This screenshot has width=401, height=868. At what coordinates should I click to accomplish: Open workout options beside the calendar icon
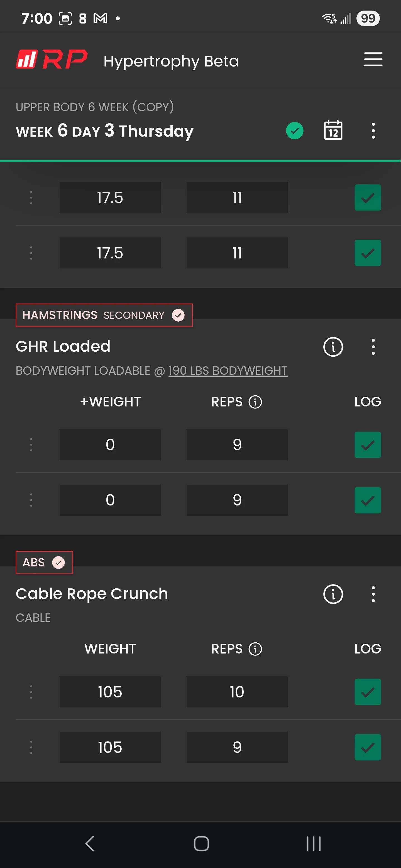(373, 131)
